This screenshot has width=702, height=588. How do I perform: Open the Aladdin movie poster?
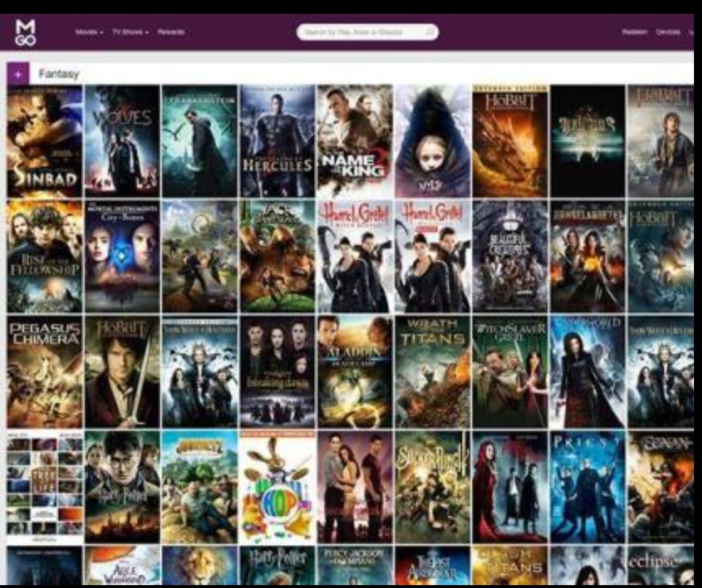[355, 372]
